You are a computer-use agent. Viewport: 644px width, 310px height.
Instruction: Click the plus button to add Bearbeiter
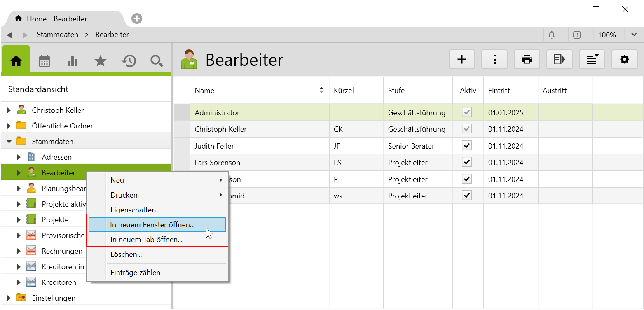[462, 60]
